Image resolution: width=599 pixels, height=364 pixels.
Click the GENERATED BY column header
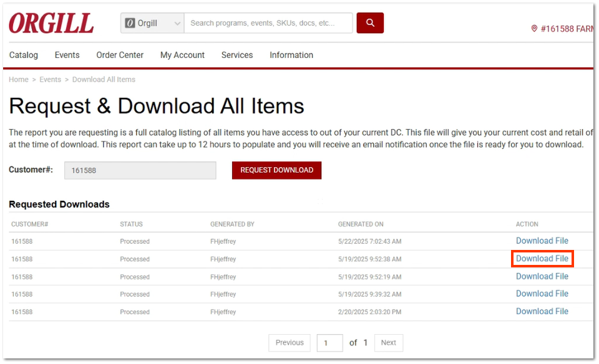pos(232,224)
